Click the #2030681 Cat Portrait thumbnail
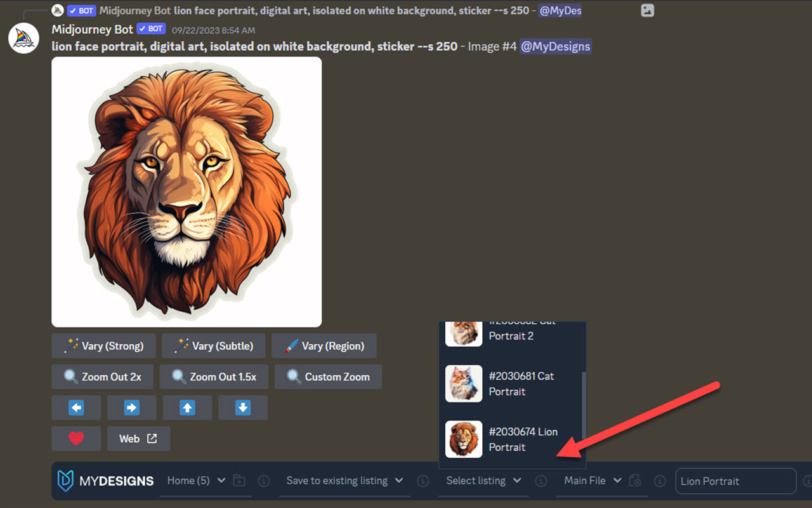Viewport: 812px width, 508px height. click(x=464, y=384)
